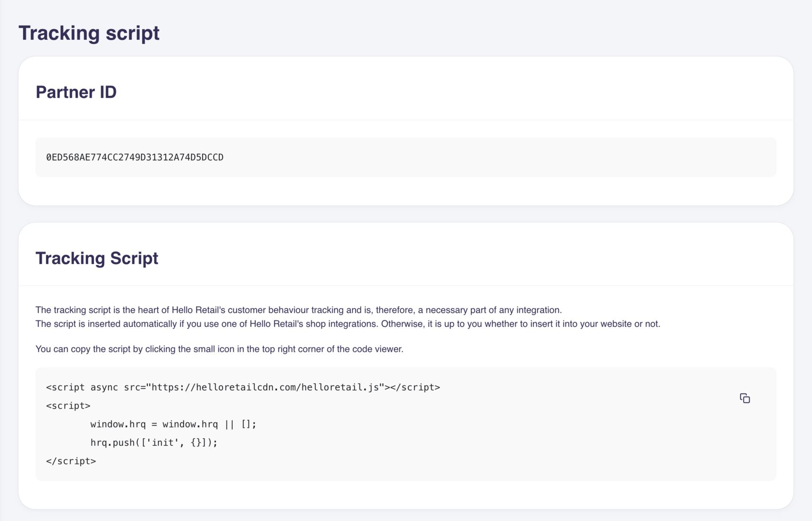
Task: Click the sentence starting "The tracking script is the heart"
Action: point(298,310)
